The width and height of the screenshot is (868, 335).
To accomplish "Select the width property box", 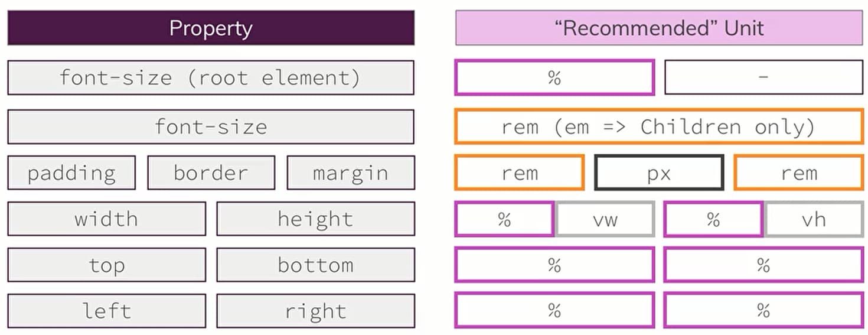I will point(107,219).
